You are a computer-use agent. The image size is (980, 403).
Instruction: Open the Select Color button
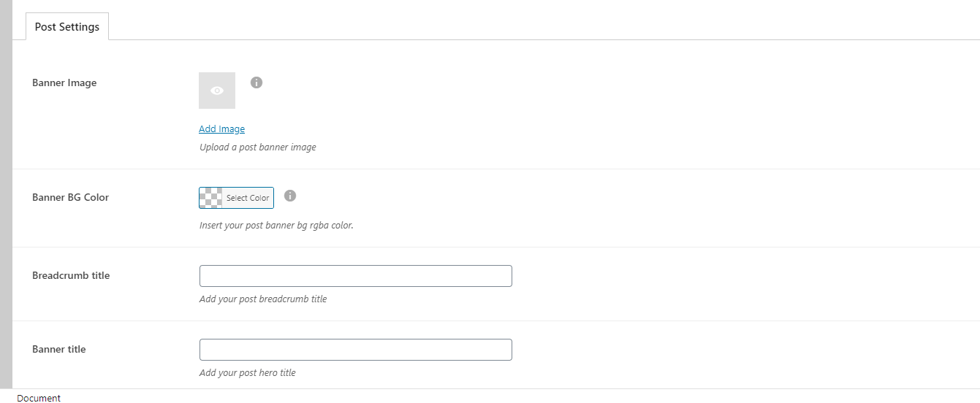click(236, 198)
